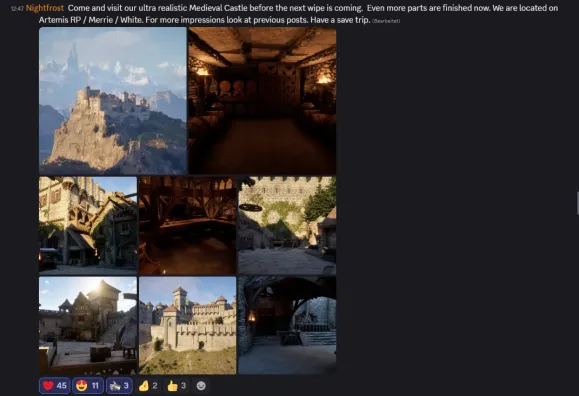Image resolution: width=579 pixels, height=396 pixels.
Task: View the timber-framed courtyard house image
Action: (88, 225)
